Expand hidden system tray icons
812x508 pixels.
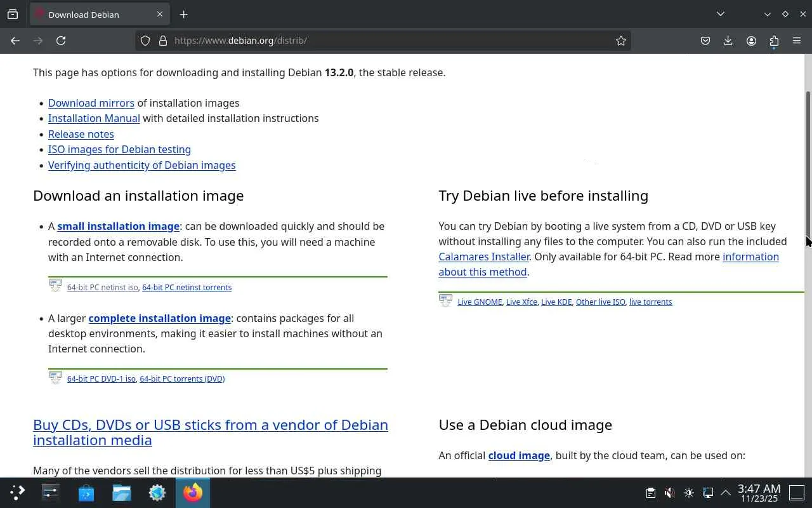(x=726, y=493)
